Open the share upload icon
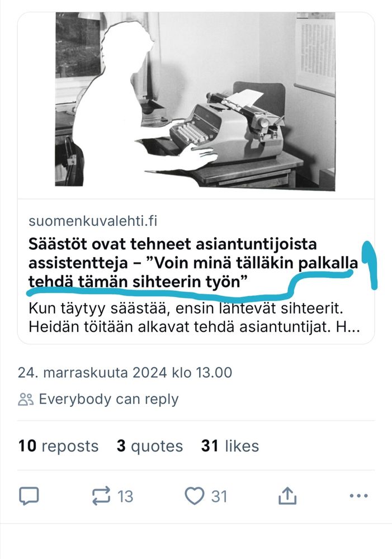The image size is (392, 559). tap(287, 495)
